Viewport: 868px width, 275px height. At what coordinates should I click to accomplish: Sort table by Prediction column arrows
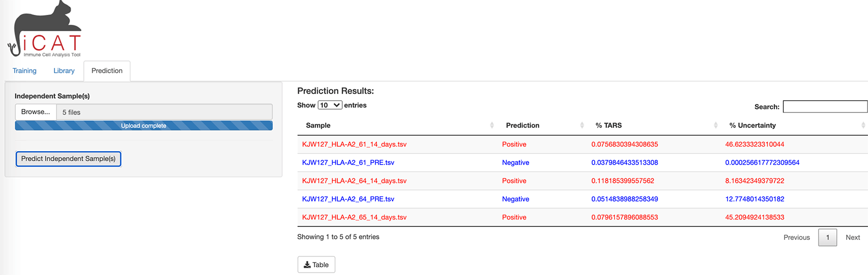pyautogui.click(x=582, y=125)
